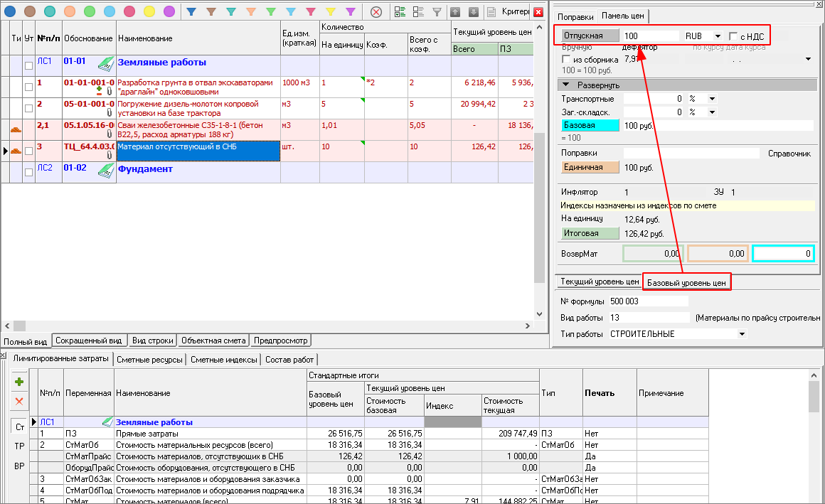The height and width of the screenshot is (504, 825).
Task: Tick the 'из сборника' checkbox
Action: point(566,59)
